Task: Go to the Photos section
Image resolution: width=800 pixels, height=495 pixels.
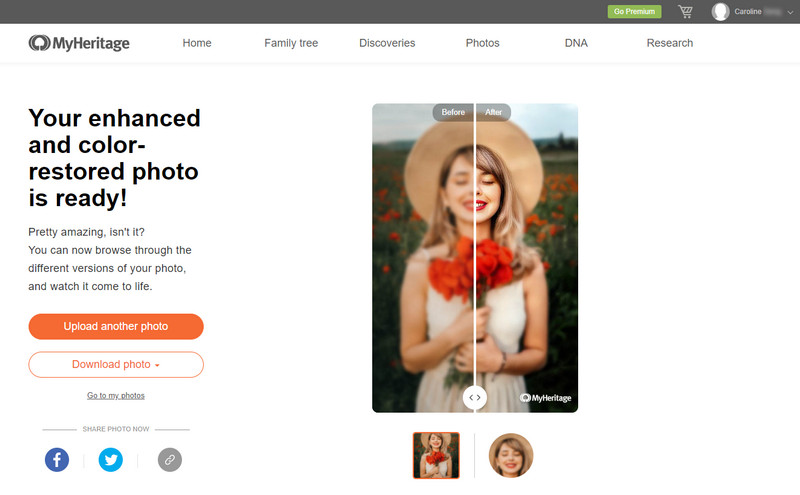Action: 482,43
